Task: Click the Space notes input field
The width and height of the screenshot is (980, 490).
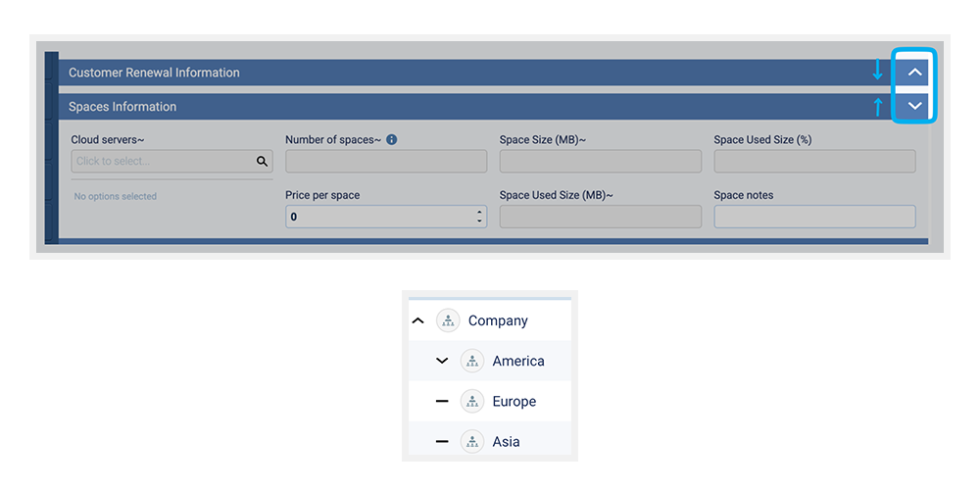Action: pos(814,217)
